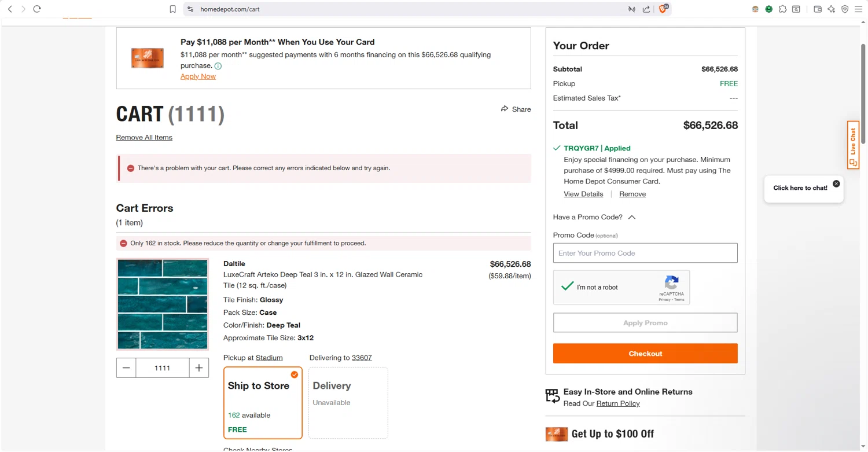Click the Remove All Items link
The image size is (868, 452).
point(144,137)
